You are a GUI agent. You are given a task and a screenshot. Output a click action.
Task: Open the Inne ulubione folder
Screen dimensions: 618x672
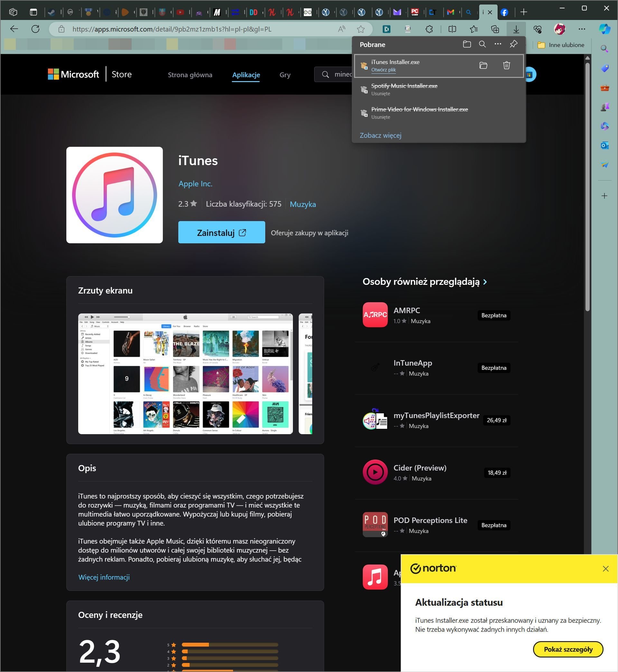tap(561, 45)
